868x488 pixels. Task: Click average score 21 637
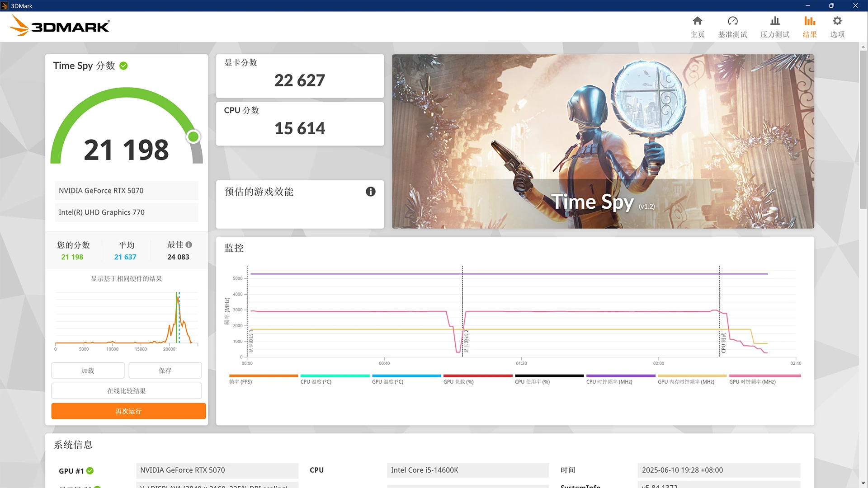pos(125,257)
